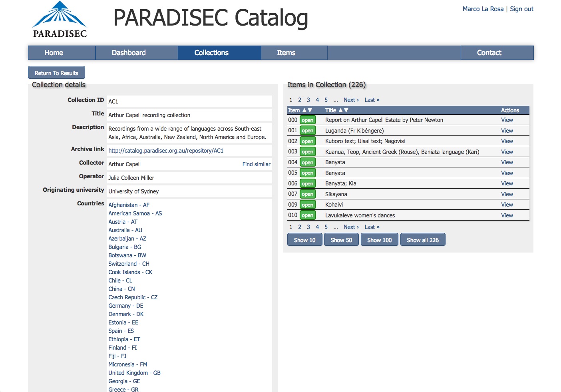This screenshot has width=561, height=392.
Task: Click Next in top pagination
Action: pyautogui.click(x=351, y=100)
